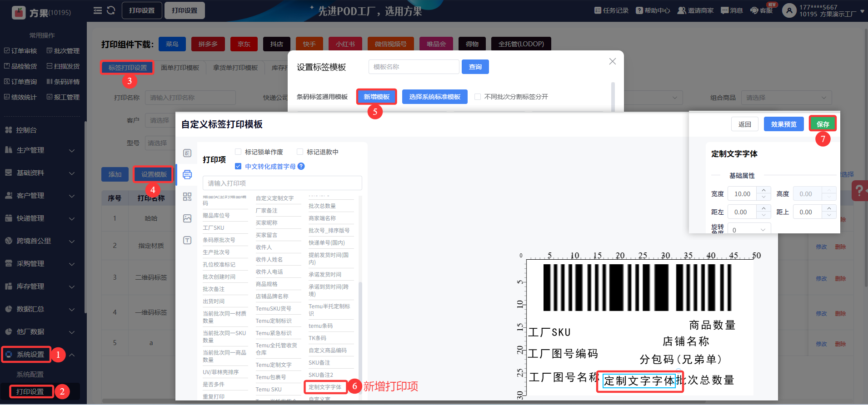The width and height of the screenshot is (868, 405).
Task: Increase 宽度 with the up arrow
Action: pyautogui.click(x=764, y=190)
